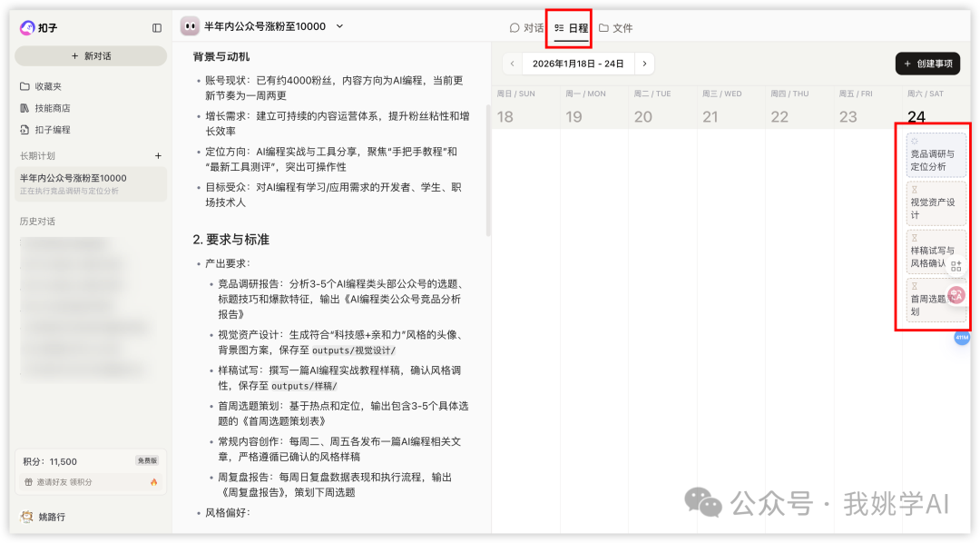Expand the project title dropdown chevron
Image resolution: width=980 pixels, height=543 pixels.
point(340,26)
